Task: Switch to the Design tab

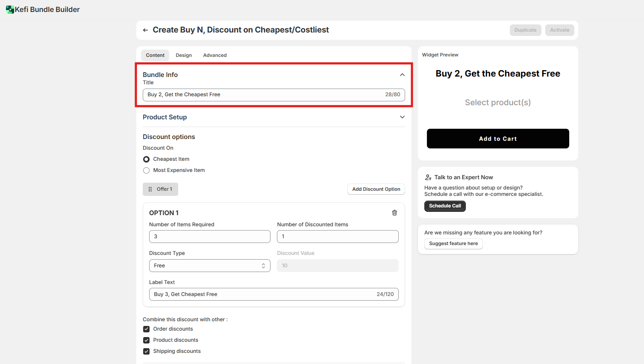Action: tap(184, 55)
